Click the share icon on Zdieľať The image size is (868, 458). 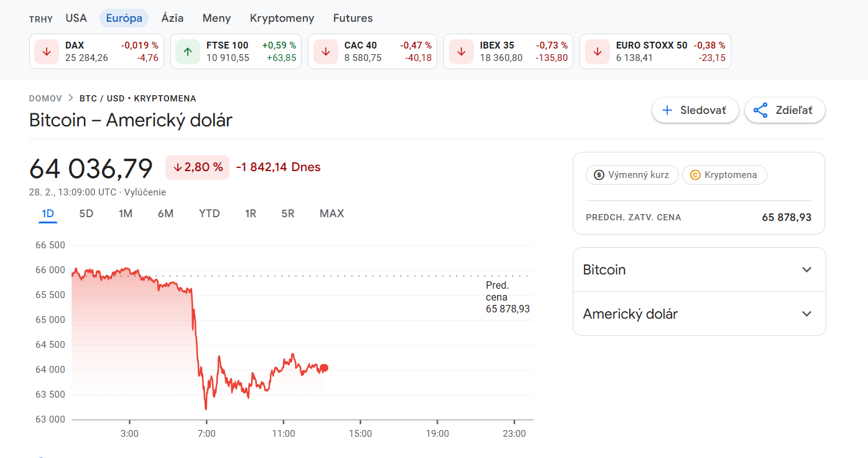(x=760, y=110)
